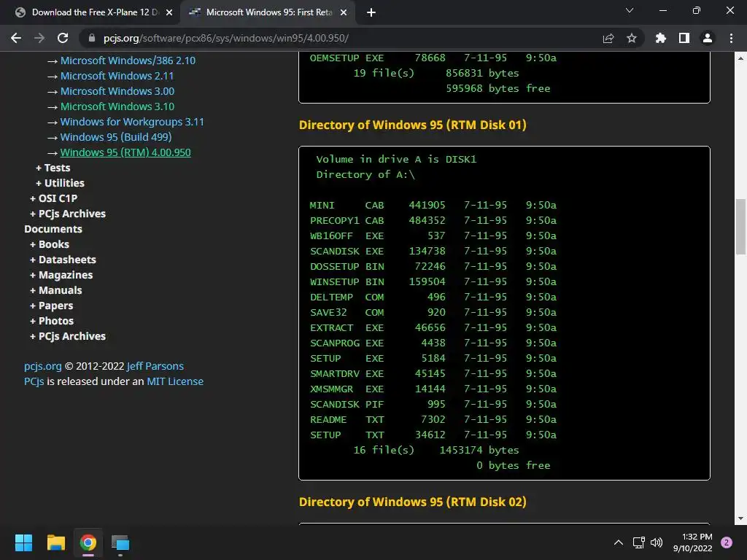Open the Chrome profile avatar menu
Image resolution: width=747 pixels, height=560 pixels.
coord(708,38)
